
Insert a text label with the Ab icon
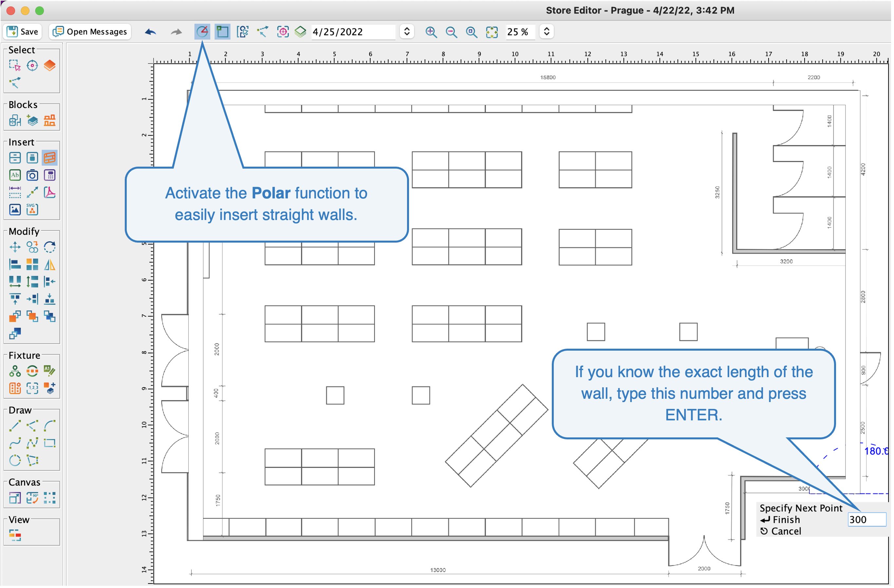tap(15, 175)
